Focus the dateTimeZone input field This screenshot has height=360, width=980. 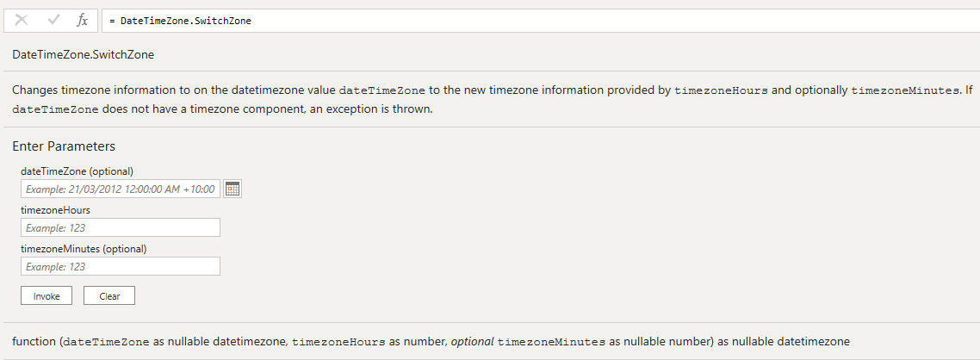pyautogui.click(x=121, y=189)
